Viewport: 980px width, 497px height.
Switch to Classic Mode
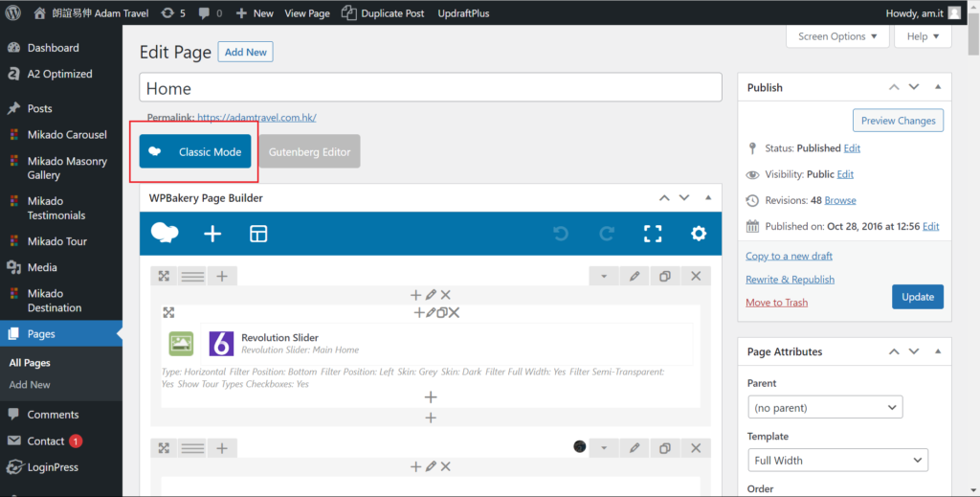[x=195, y=151]
